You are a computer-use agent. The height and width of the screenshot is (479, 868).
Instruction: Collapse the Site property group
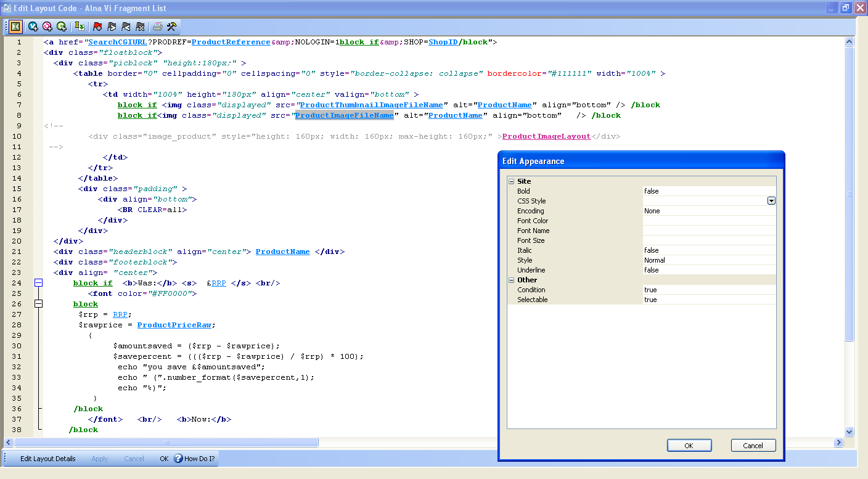click(x=511, y=181)
